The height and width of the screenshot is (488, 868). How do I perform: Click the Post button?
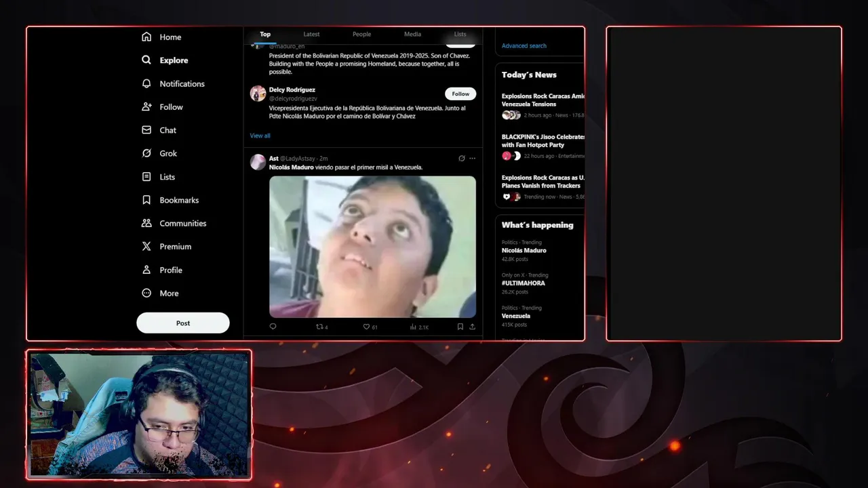[x=183, y=323]
